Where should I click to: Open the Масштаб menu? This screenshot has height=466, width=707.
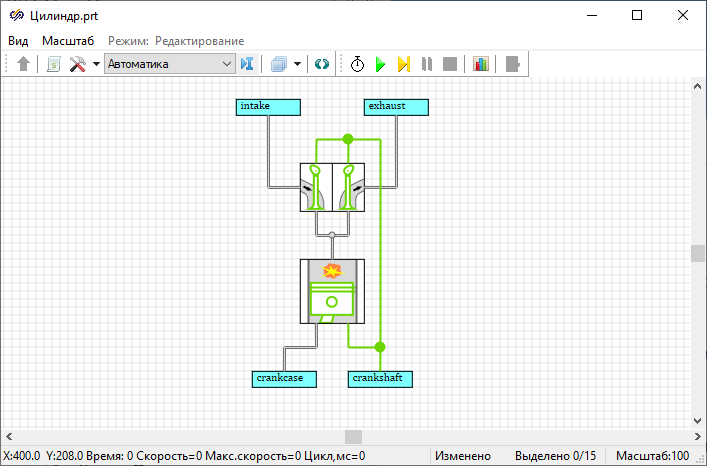(x=68, y=41)
